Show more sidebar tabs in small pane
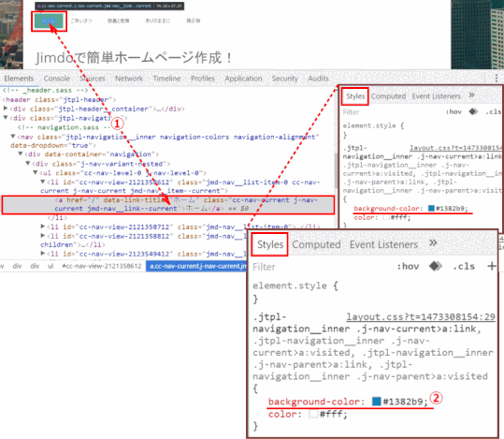 point(471,95)
